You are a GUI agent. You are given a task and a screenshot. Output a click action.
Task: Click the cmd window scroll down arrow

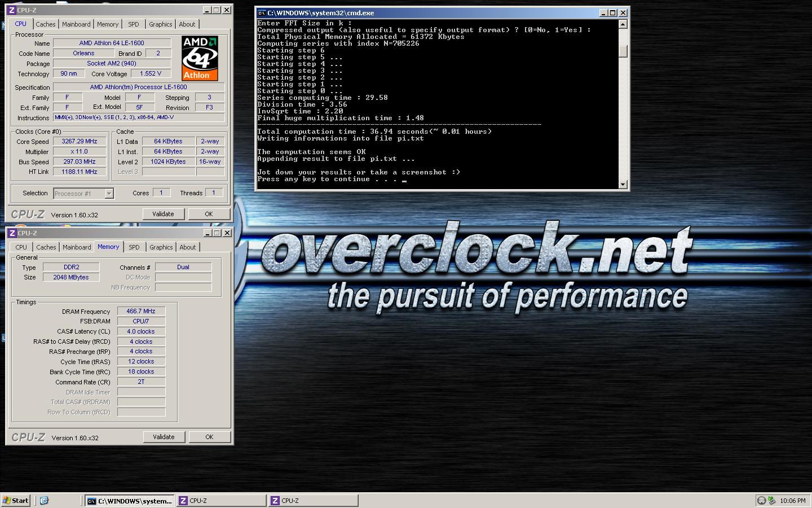(623, 184)
